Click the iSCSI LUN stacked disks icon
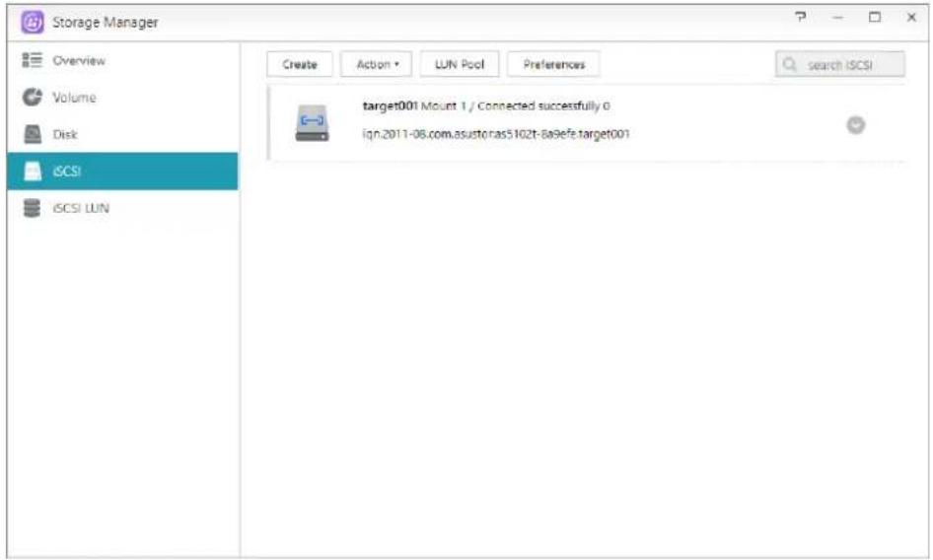The width and height of the screenshot is (933, 560). click(33, 208)
